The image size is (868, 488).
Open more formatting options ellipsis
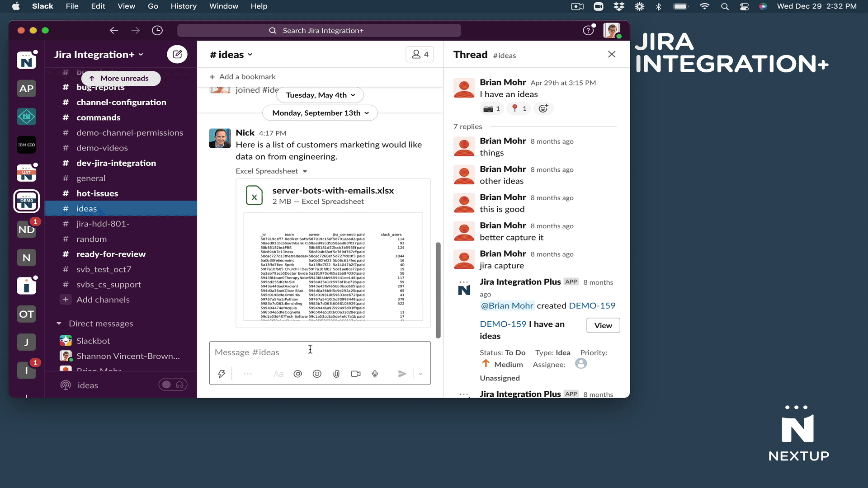tap(248, 374)
